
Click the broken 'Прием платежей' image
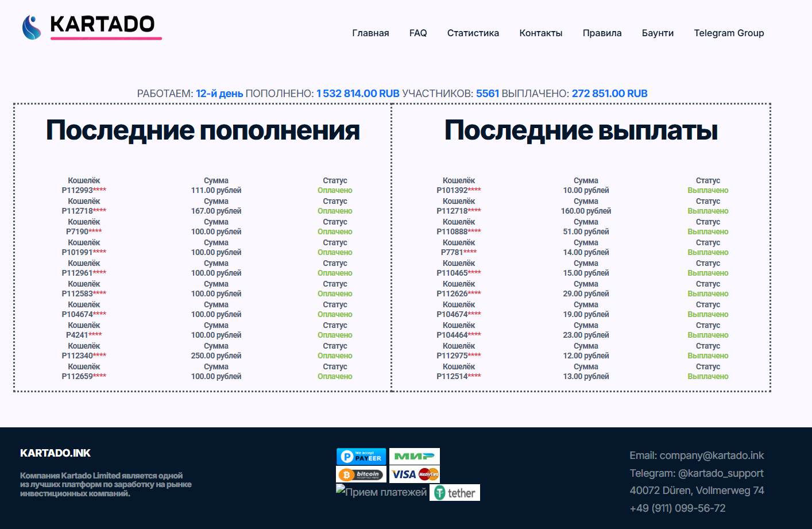coord(382,492)
